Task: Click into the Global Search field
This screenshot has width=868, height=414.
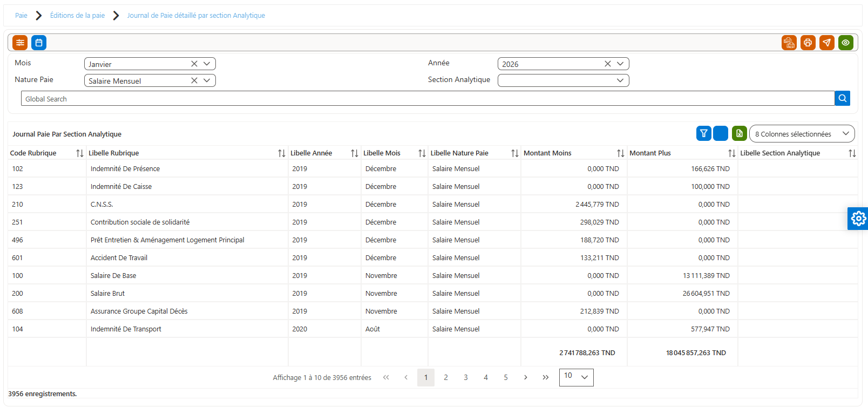Action: click(428, 98)
